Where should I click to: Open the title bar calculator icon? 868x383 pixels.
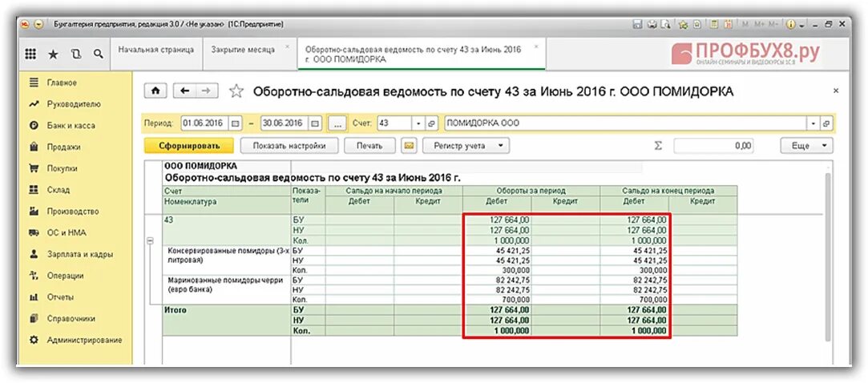pos(715,24)
